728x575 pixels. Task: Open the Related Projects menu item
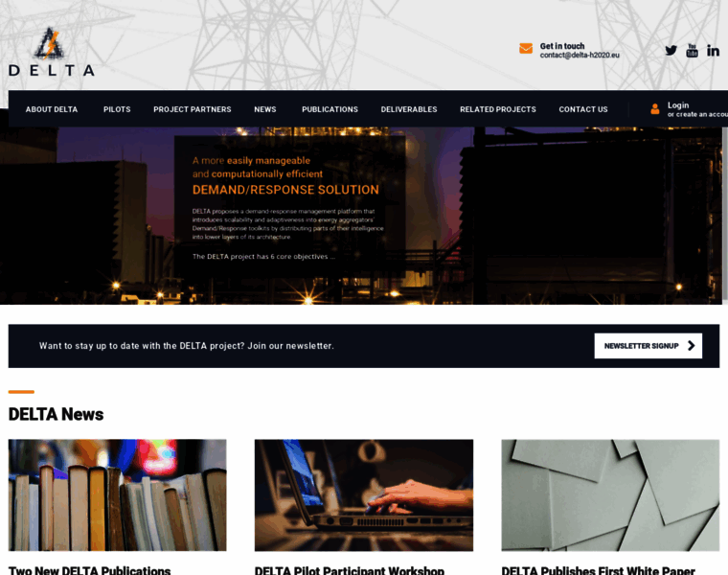(x=498, y=109)
